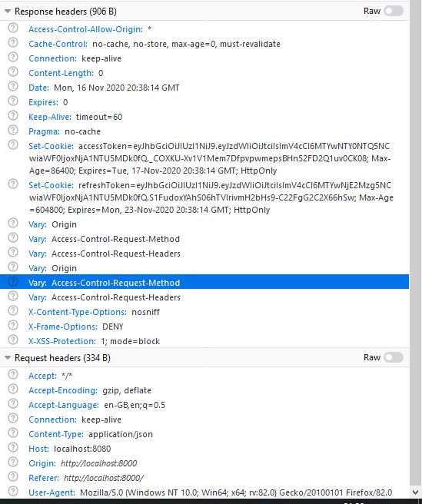Click help icon next to Date header
This screenshot has height=504, width=422.
coord(13,86)
